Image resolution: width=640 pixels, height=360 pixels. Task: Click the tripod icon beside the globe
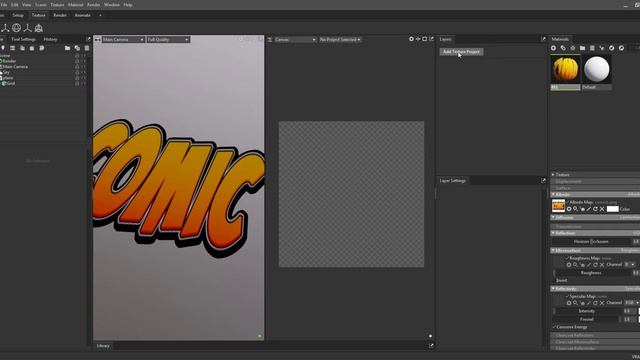(27, 28)
